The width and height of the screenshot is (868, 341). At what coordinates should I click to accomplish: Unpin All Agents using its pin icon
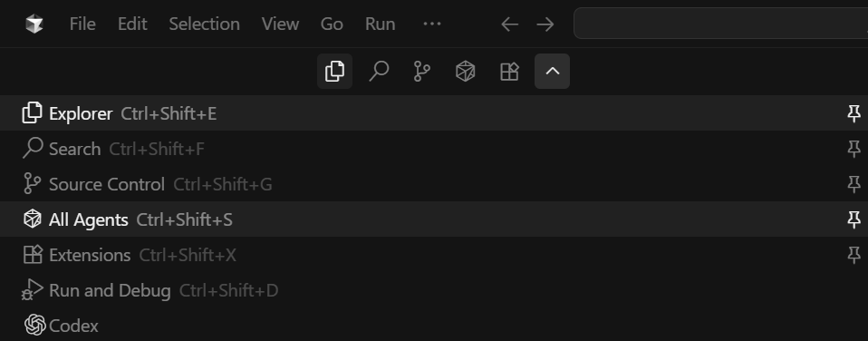pos(854,219)
